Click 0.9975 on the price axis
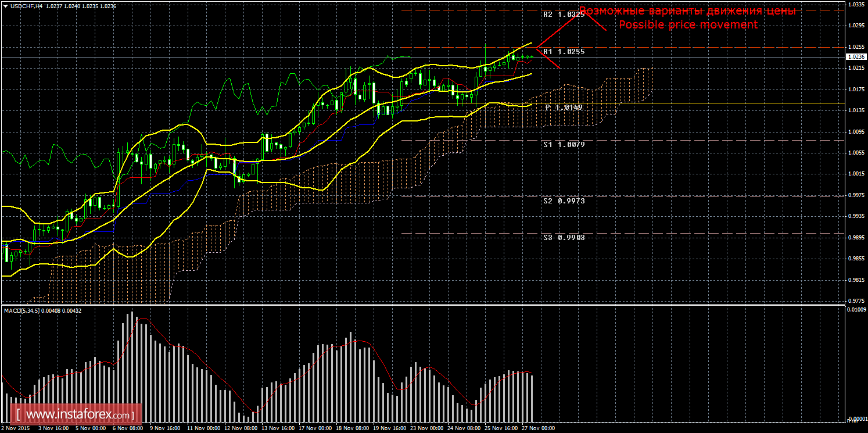Screen dimensions: 868x433 coord(856,195)
